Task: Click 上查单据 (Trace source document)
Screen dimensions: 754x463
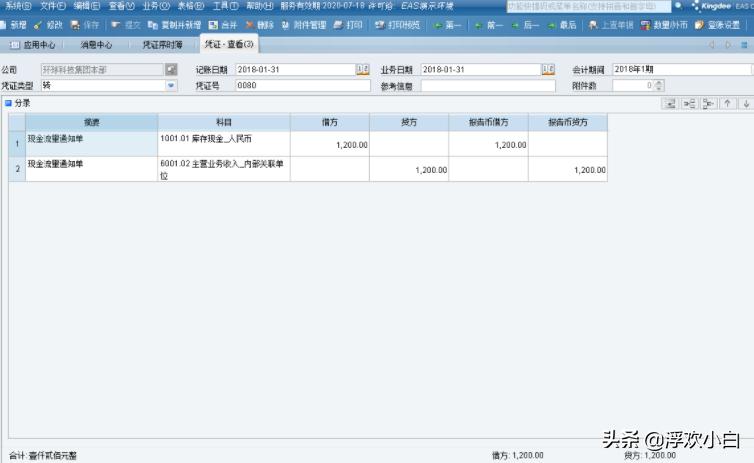Action: (x=611, y=25)
